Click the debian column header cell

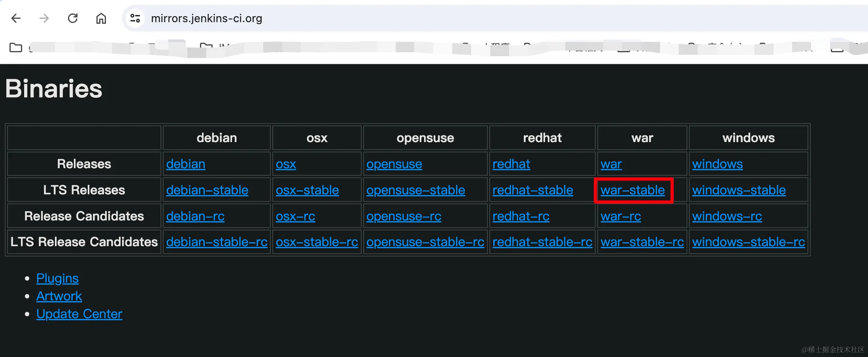[x=217, y=138]
